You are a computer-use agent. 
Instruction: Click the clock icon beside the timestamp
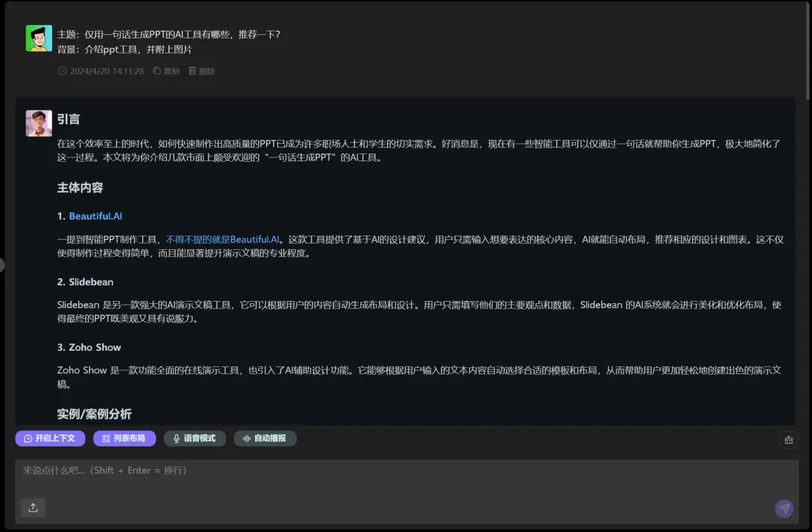(x=62, y=71)
